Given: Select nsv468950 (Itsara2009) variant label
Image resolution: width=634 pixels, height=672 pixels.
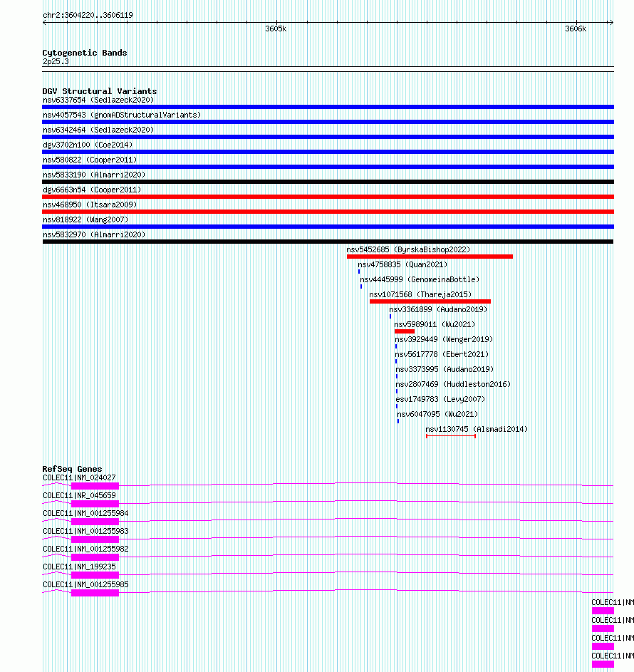Looking at the screenshot, I should coord(90,205).
